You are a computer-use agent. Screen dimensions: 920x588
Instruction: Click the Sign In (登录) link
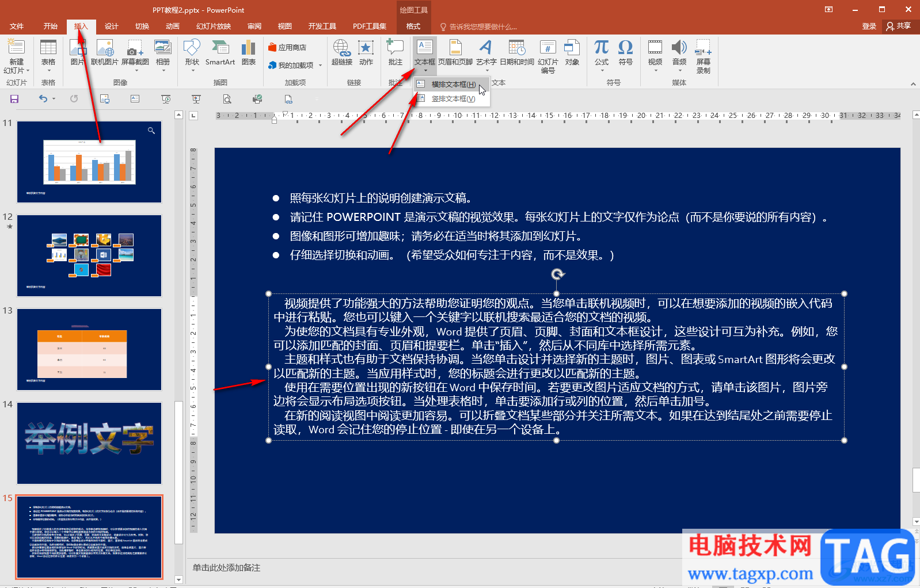pos(869,26)
